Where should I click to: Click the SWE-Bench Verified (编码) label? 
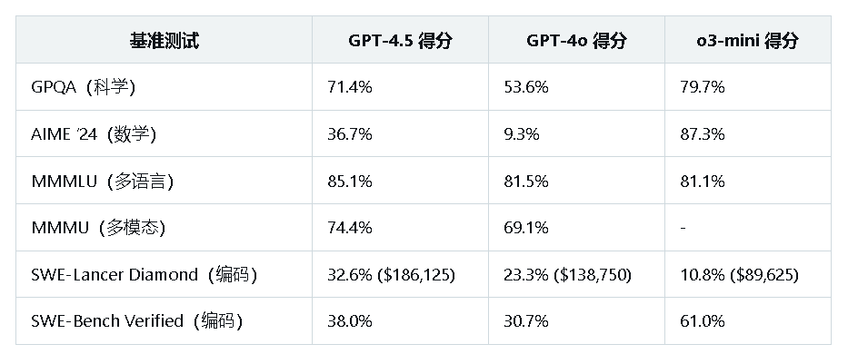click(136, 321)
